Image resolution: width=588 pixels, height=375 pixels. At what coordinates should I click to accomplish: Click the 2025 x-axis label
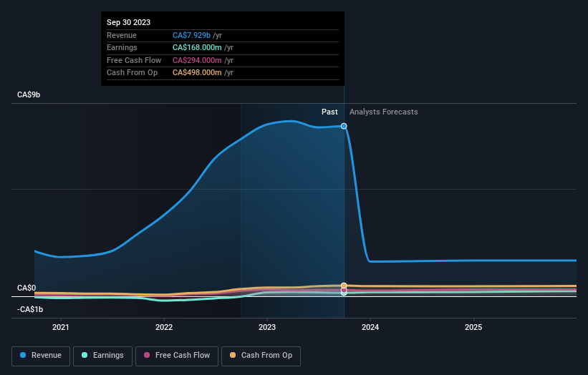(x=473, y=327)
